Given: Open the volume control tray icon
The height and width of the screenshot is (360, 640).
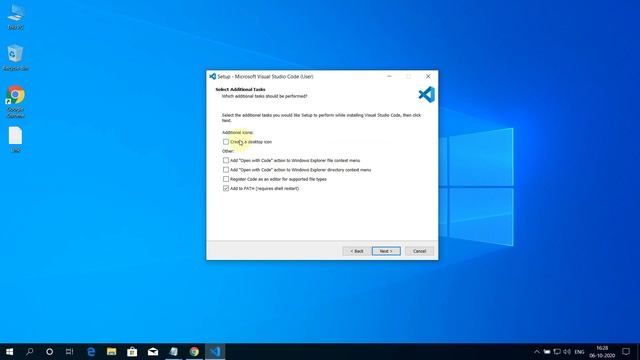Looking at the screenshot, I should pyautogui.click(x=567, y=351).
